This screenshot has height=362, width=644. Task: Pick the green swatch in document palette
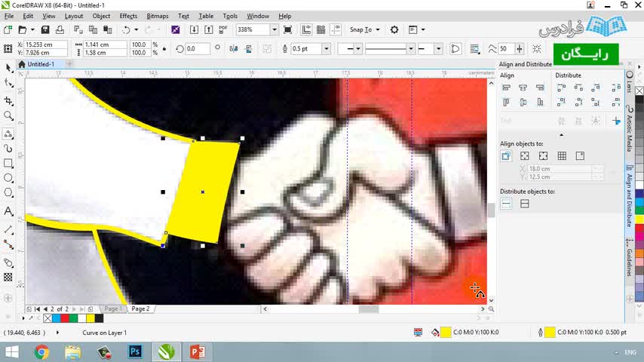(73, 318)
